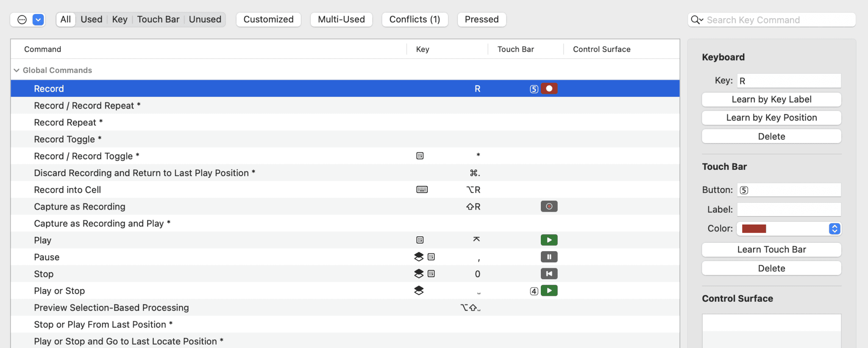The width and height of the screenshot is (868, 348).
Task: Click the layers icon in Play or Stop row
Action: click(x=419, y=291)
